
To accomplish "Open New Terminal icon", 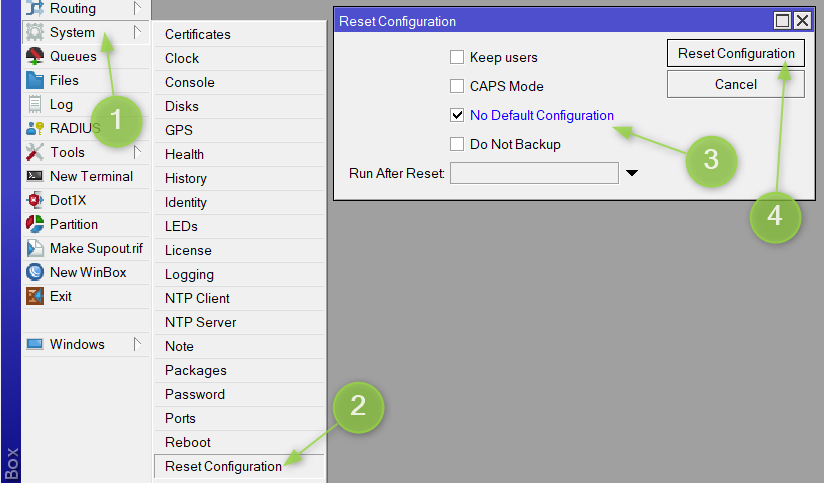I will (x=35, y=177).
